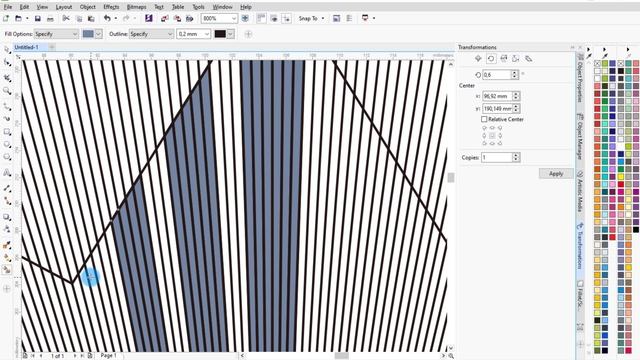
Task: Select the Pick tool
Action: point(7,50)
